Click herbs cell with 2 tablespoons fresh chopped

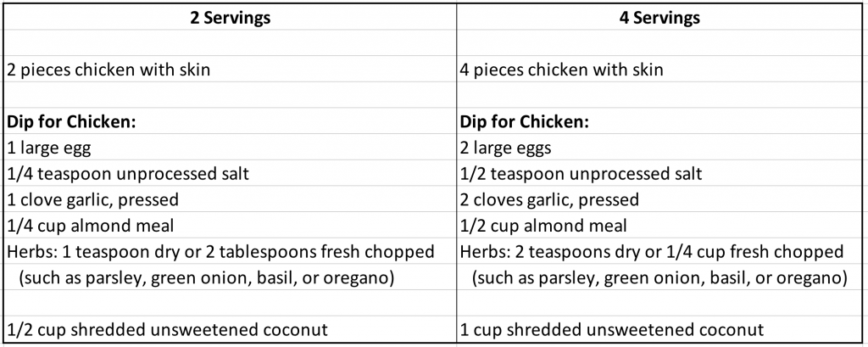tap(231, 252)
